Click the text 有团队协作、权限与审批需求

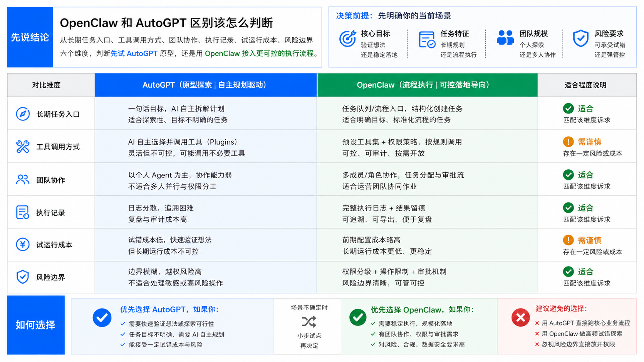[x=418, y=334]
